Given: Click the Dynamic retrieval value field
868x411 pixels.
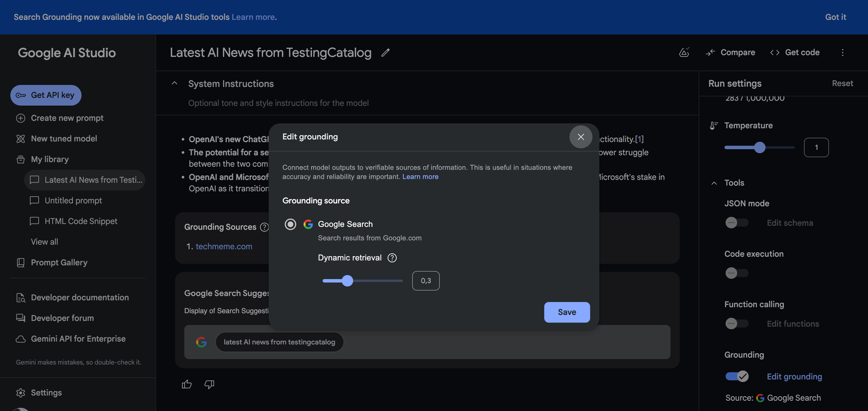Looking at the screenshot, I should point(426,281).
